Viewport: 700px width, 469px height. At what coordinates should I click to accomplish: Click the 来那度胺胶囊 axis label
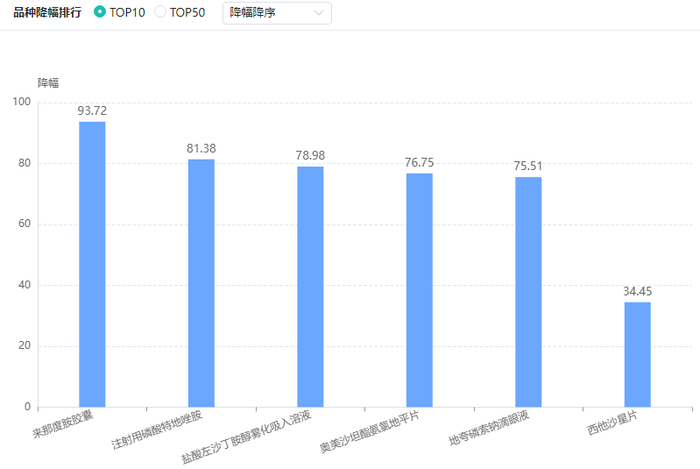pyautogui.click(x=63, y=424)
